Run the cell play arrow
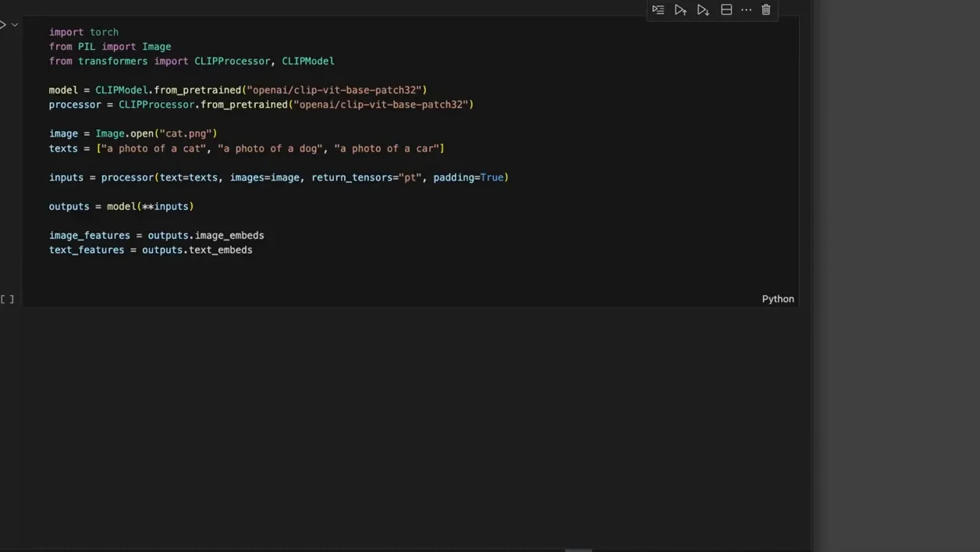 (2, 25)
